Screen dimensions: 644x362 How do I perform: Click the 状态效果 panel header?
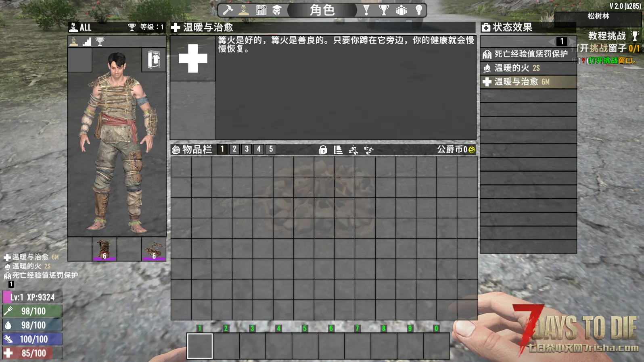tap(528, 27)
